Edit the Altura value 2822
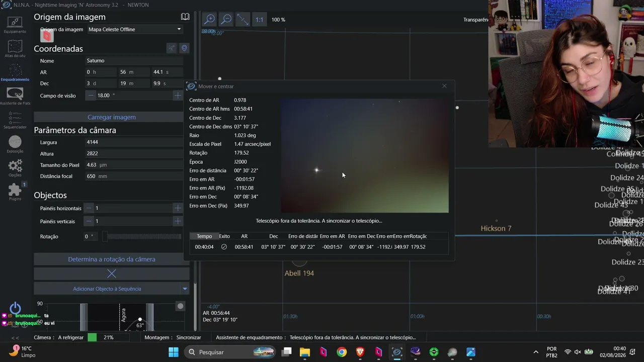The height and width of the screenshot is (362, 644). pos(134,153)
